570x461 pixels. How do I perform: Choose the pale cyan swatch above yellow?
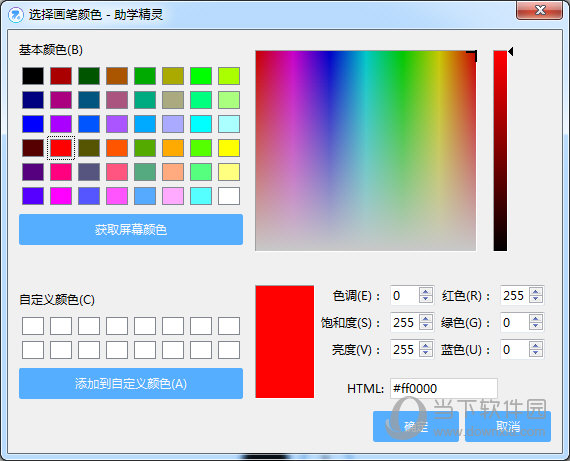[x=229, y=124]
